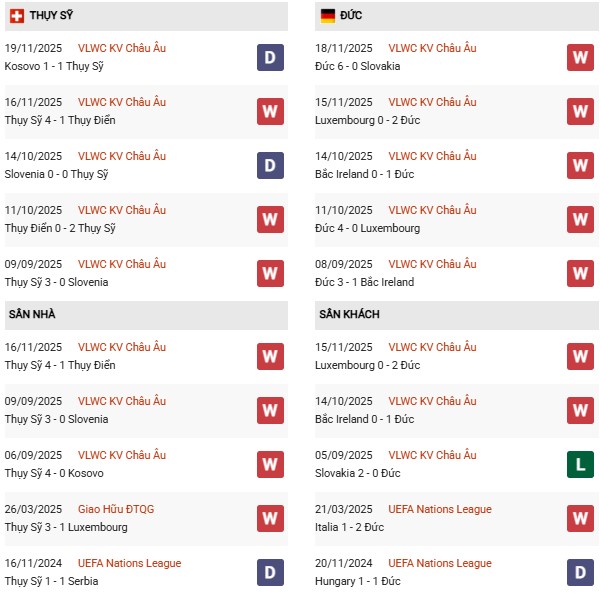The height and width of the screenshot is (594, 600).
Task: Open the Thụy Điển 0-2 Thụy Sỹ match
Action: (x=60, y=228)
